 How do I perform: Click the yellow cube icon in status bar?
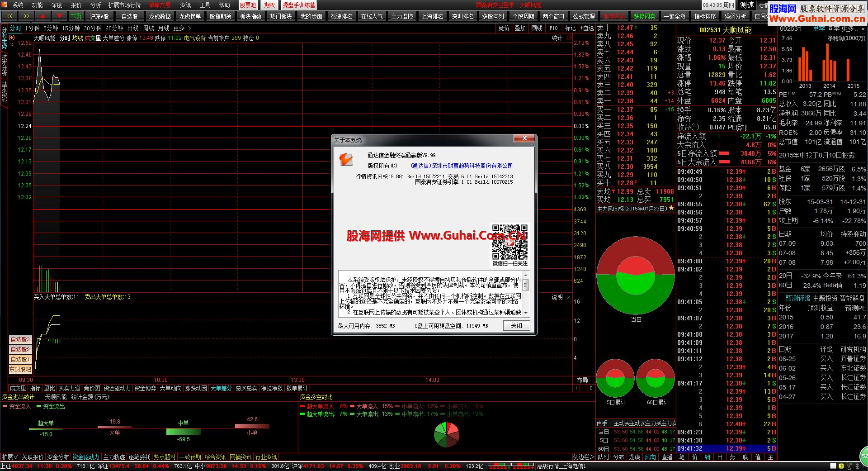tap(841, 466)
